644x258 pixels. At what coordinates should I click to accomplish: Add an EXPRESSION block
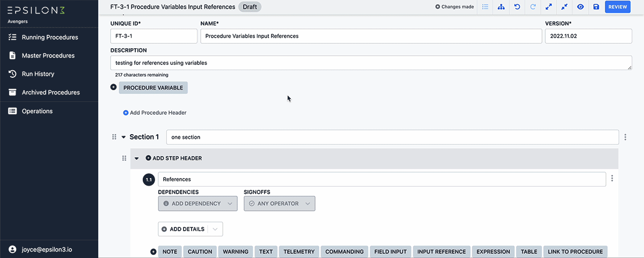(x=493, y=252)
